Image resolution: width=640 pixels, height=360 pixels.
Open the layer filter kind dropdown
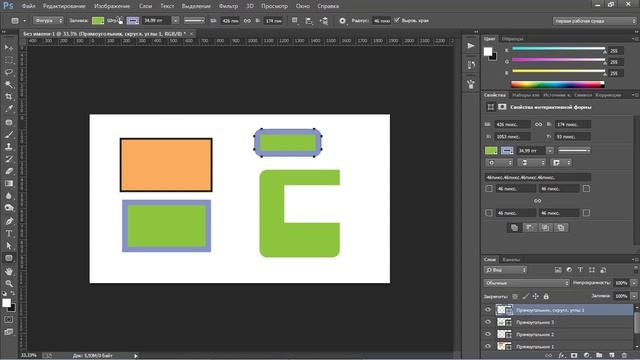[x=505, y=270]
